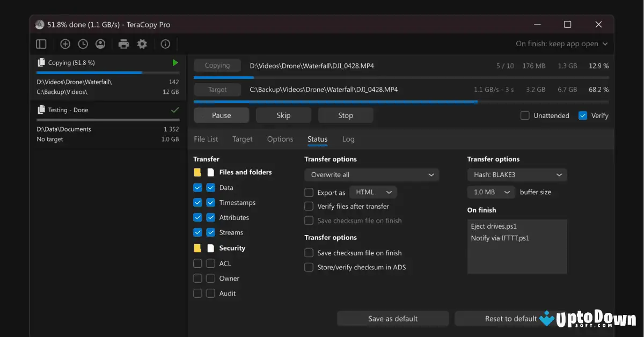The image size is (644, 337).
Task: Open the On finish: keep app open menu
Action: 561,43
